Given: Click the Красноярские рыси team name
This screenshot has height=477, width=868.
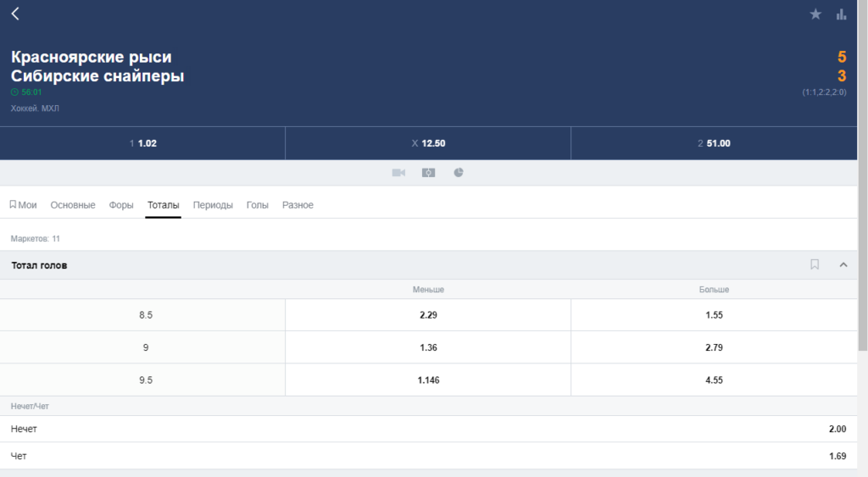Looking at the screenshot, I should (x=92, y=57).
